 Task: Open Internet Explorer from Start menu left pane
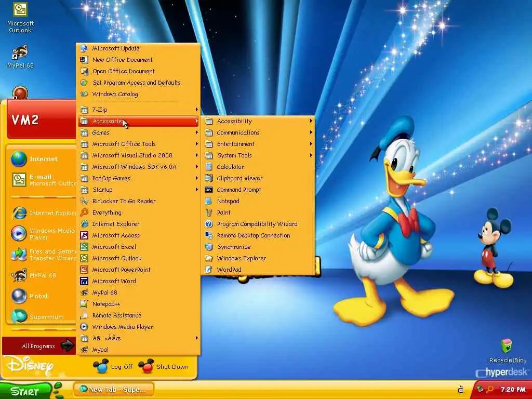43,213
